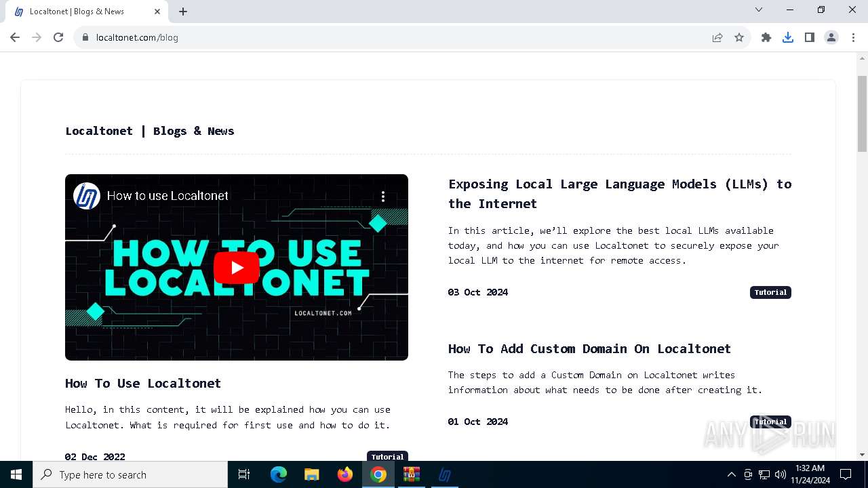Viewport: 868px width, 488px height.
Task: Open the Chrome three-dot menu
Action: click(x=852, y=37)
